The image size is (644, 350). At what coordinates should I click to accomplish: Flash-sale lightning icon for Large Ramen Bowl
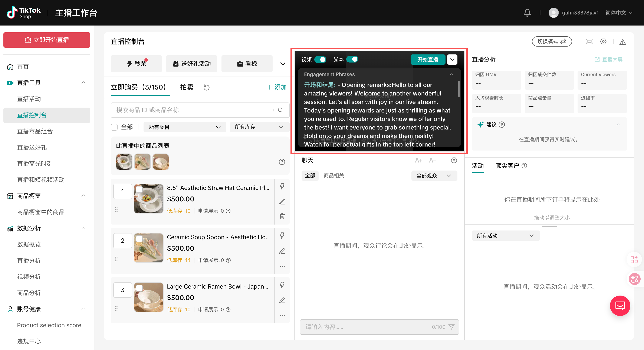[x=282, y=285]
